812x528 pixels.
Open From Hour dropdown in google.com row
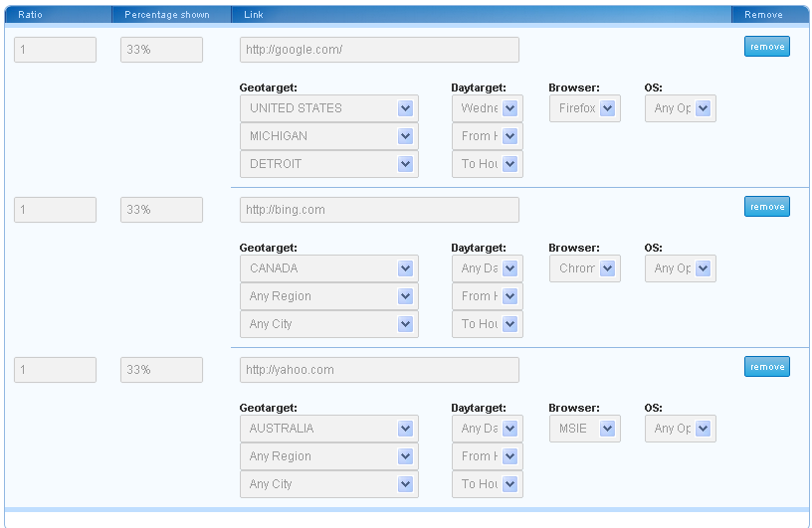coord(488,136)
